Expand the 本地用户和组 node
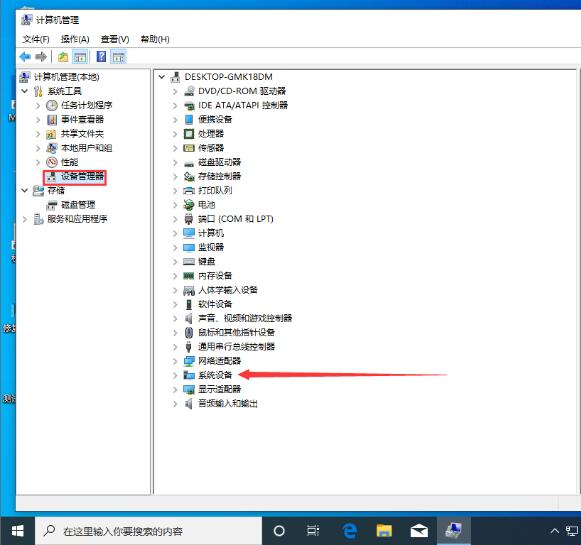This screenshot has height=545, width=581. click(x=38, y=148)
